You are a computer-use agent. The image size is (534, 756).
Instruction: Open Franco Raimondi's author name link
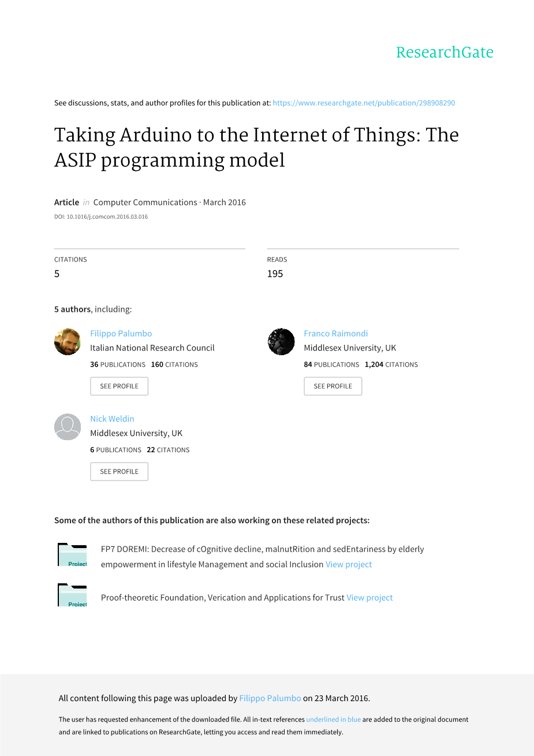coord(336,334)
